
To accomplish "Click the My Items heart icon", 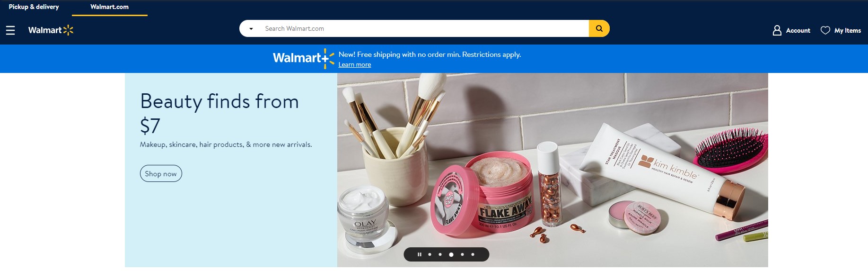I will [825, 30].
